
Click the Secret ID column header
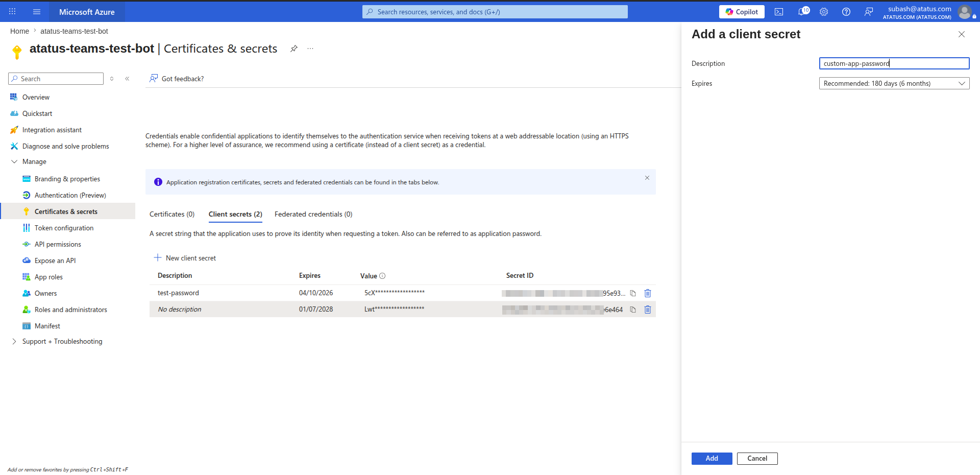pos(520,276)
